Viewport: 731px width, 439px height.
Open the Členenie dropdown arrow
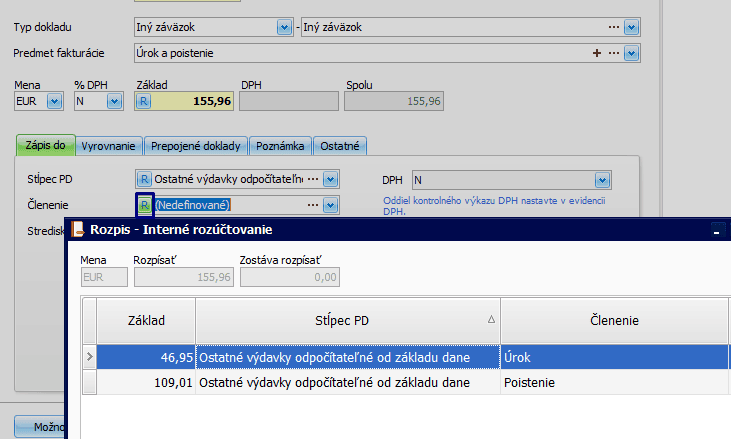point(331,205)
